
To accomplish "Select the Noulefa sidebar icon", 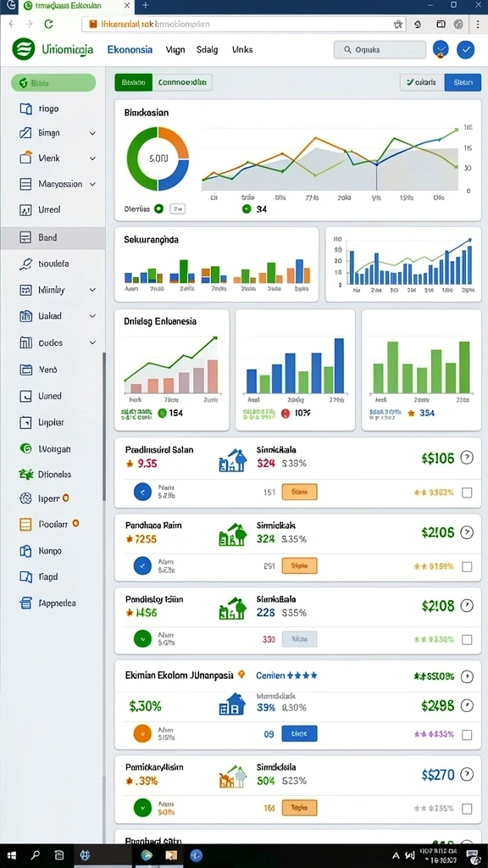I will pos(25,264).
